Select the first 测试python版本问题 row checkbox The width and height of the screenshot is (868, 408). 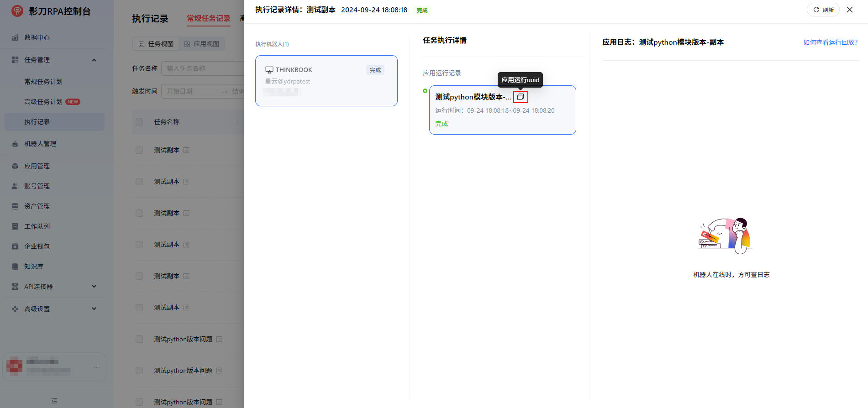point(139,339)
